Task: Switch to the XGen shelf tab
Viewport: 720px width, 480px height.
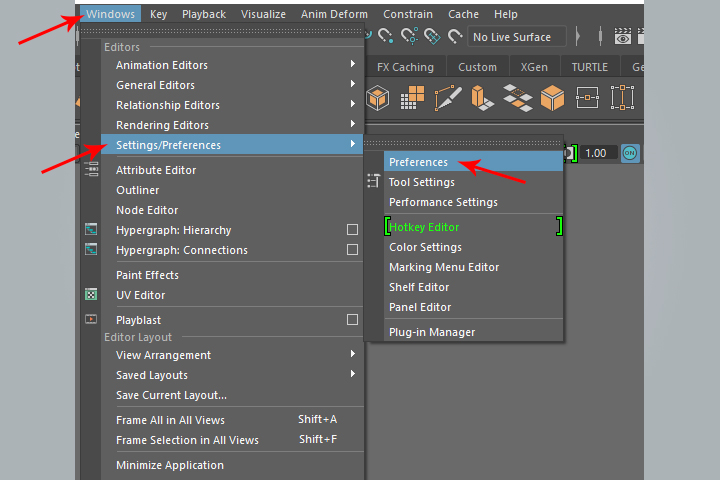Action: point(534,67)
